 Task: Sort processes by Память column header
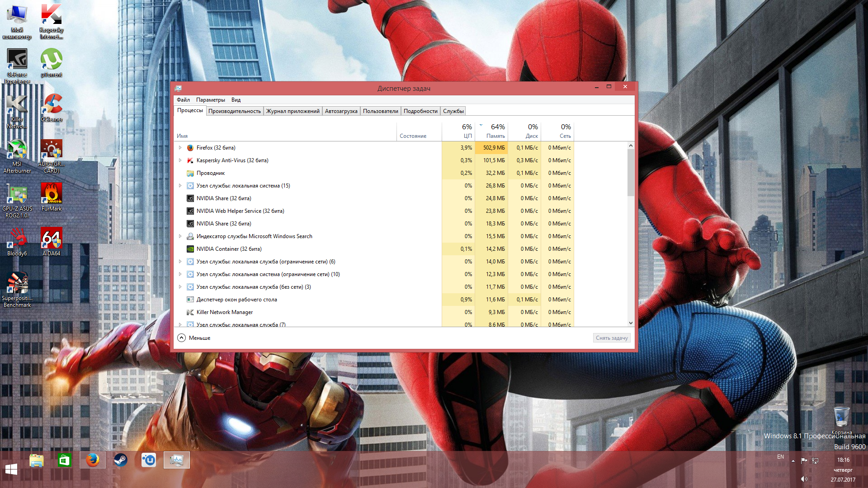[495, 136]
